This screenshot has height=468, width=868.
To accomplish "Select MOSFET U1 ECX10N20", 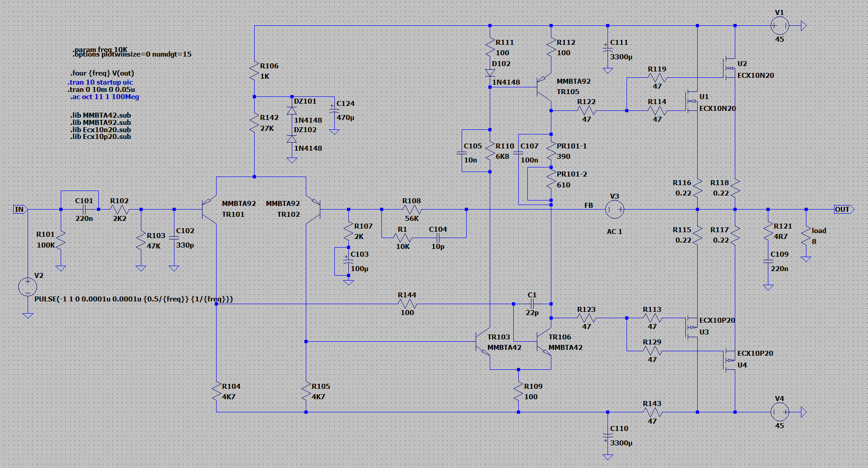I will [692, 101].
